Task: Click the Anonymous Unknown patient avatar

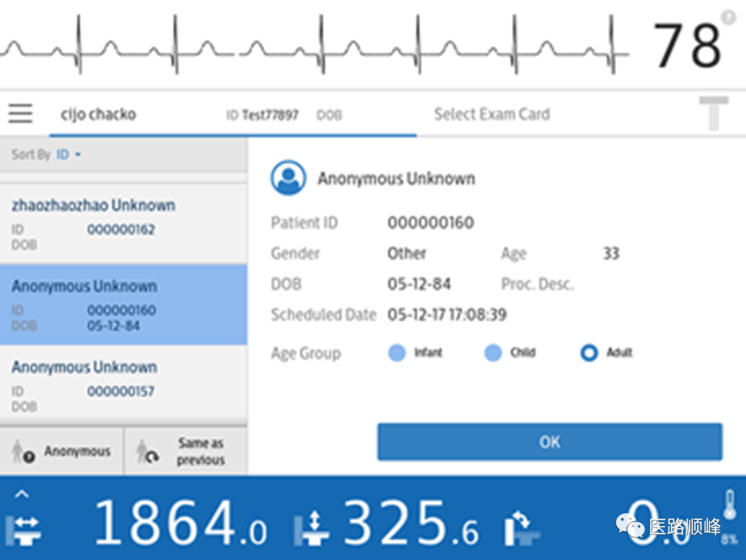Action: click(x=288, y=177)
